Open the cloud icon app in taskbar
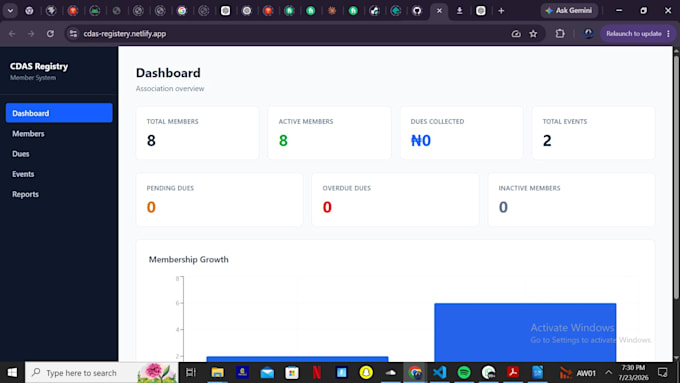 click(x=391, y=373)
